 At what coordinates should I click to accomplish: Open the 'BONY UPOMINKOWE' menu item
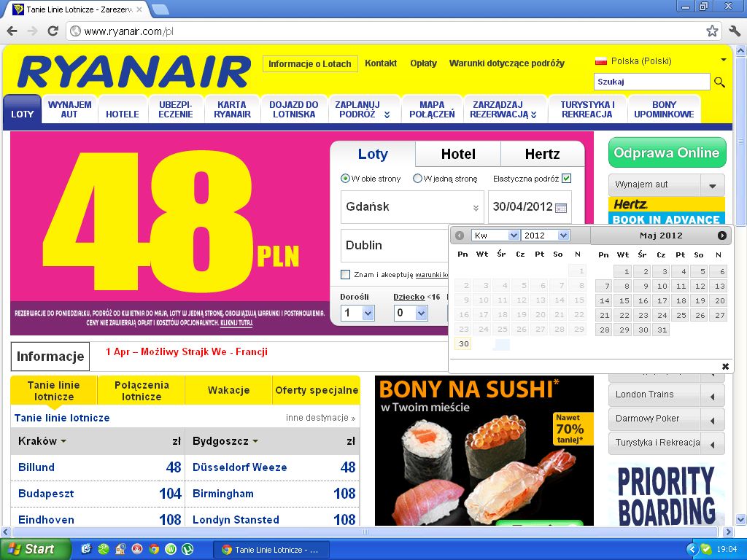coord(664,109)
